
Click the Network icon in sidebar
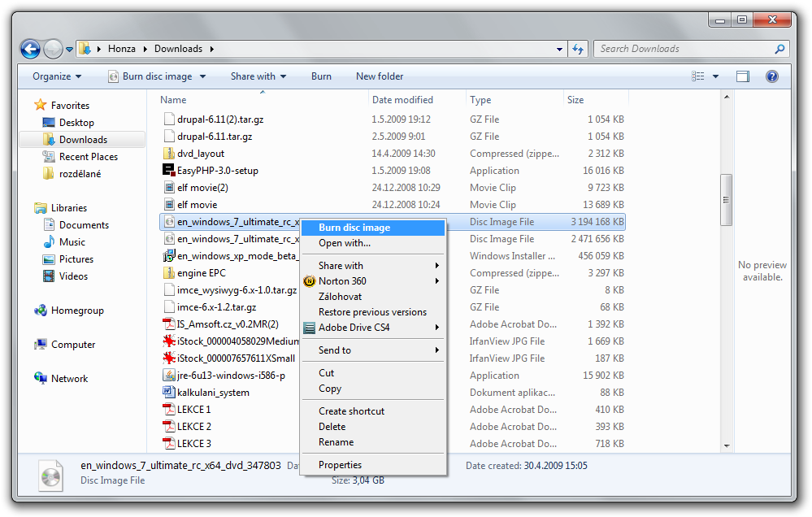(x=41, y=379)
